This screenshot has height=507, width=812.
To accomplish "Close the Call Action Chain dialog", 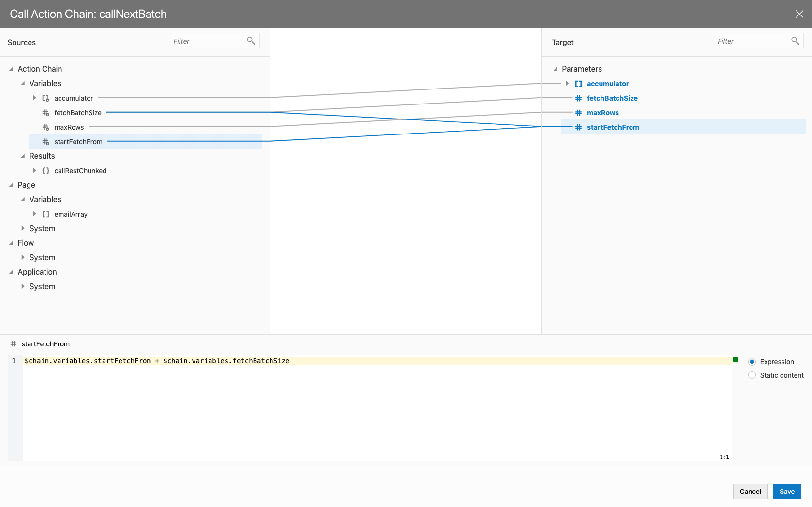I will (x=799, y=14).
